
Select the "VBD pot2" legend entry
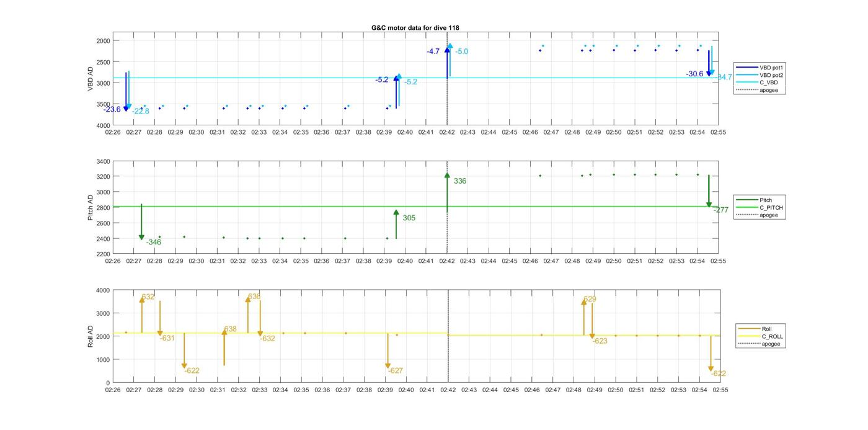coord(759,74)
